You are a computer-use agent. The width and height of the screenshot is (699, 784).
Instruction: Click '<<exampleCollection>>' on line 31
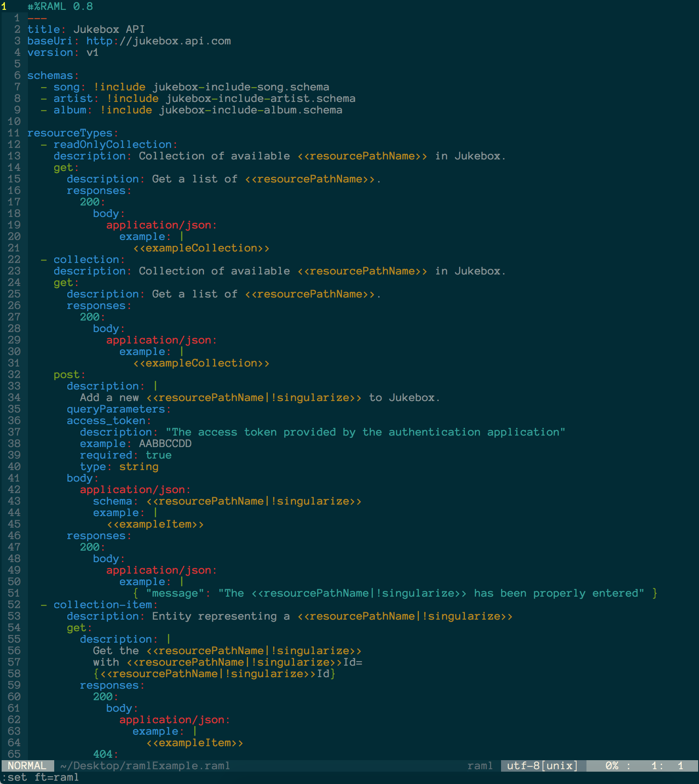click(x=201, y=363)
